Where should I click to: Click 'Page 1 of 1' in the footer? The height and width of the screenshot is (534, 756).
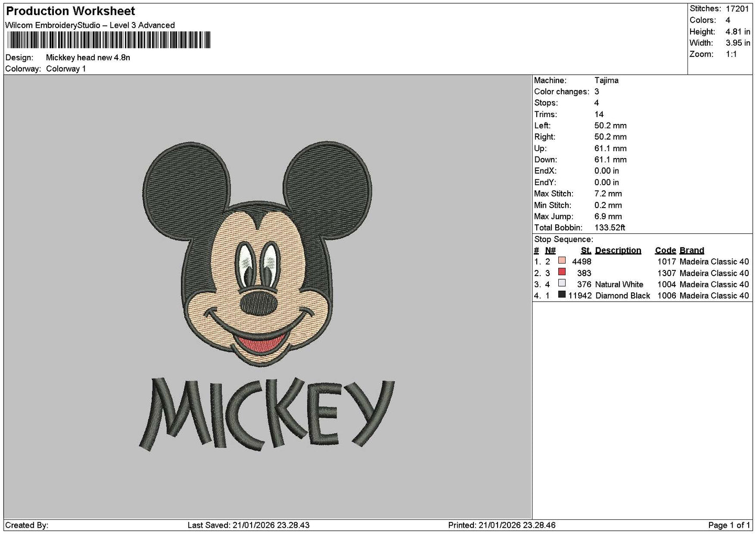coord(729,525)
